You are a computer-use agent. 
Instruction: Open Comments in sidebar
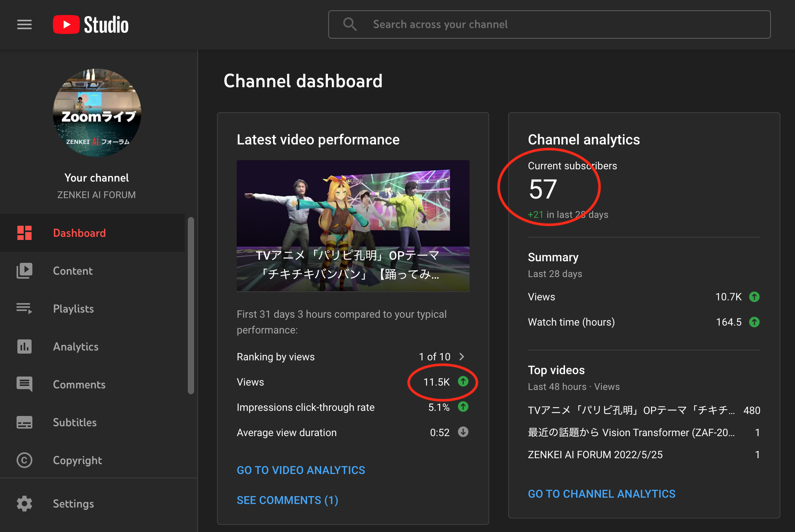[92, 384]
